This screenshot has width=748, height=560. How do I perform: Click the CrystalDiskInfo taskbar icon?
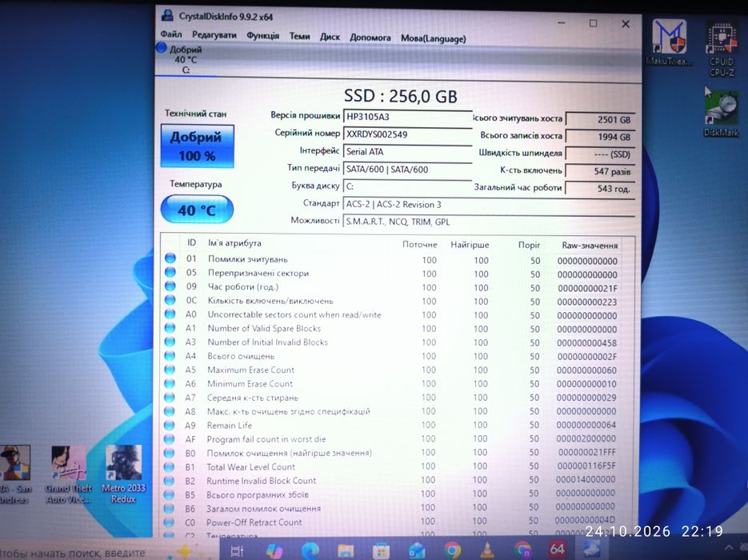591,549
